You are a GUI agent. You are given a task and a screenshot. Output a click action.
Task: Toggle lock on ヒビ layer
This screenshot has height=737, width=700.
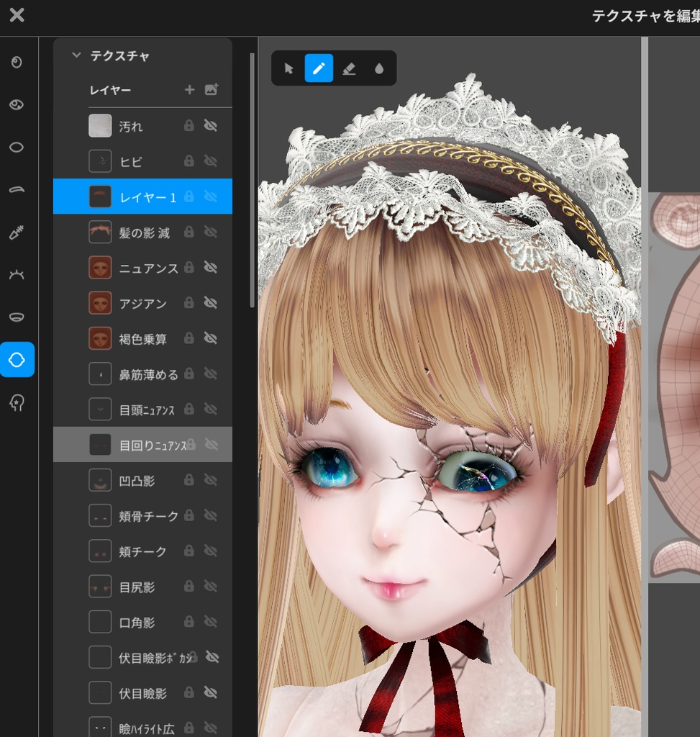(189, 160)
